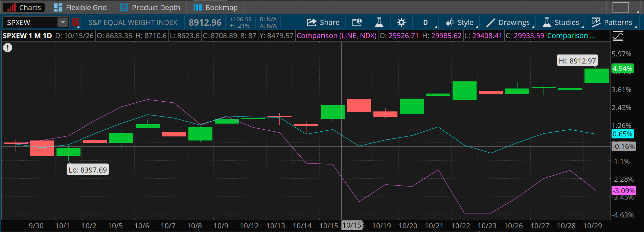Click the magenta -3.09% axis label
Image resolution: width=644 pixels, height=232 pixels.
(x=624, y=190)
